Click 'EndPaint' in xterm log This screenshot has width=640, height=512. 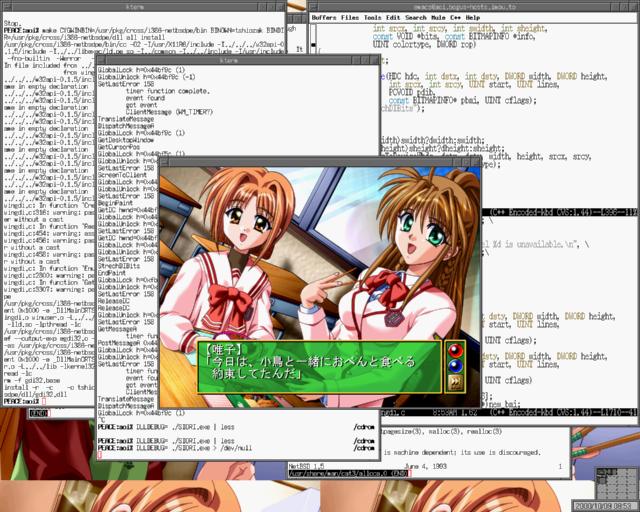pos(112,273)
